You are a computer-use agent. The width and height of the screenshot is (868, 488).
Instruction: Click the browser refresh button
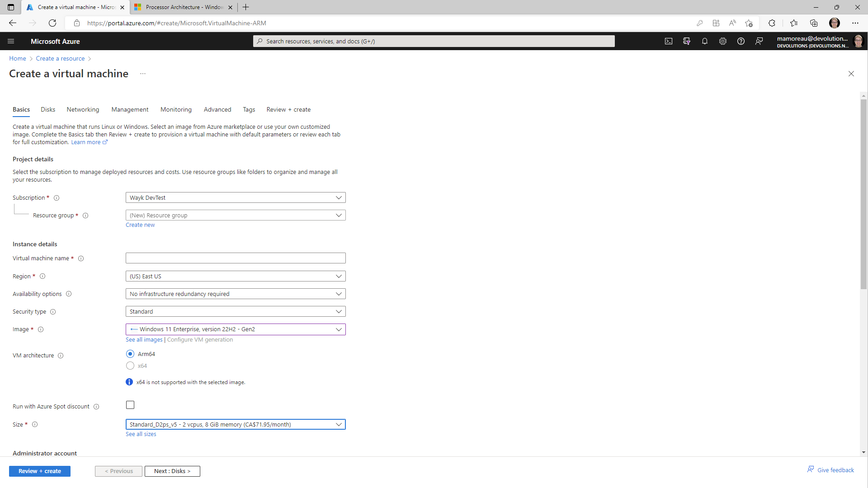[52, 23]
